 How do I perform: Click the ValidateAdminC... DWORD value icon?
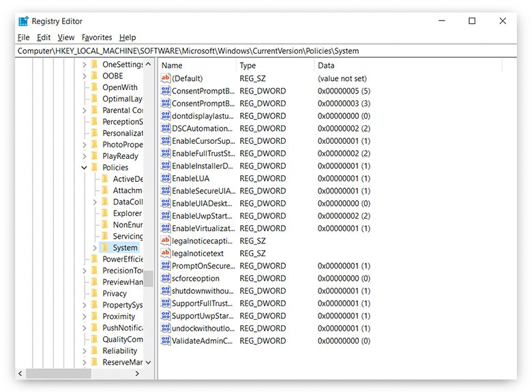[165, 340]
